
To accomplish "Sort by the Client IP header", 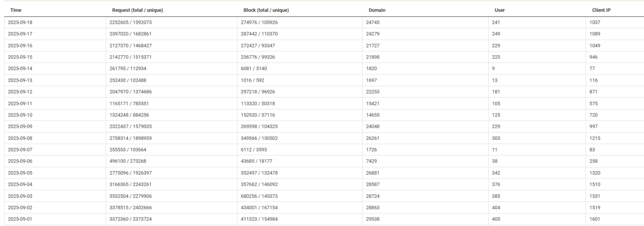I will pos(601,10).
